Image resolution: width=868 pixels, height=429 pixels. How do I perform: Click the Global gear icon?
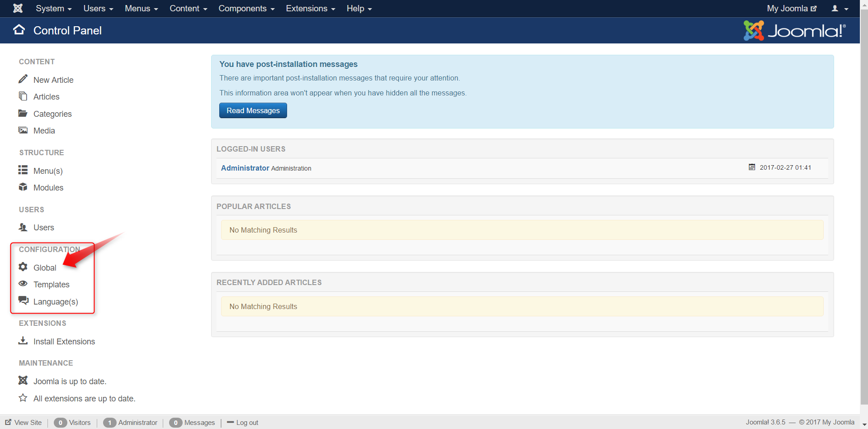coord(23,267)
